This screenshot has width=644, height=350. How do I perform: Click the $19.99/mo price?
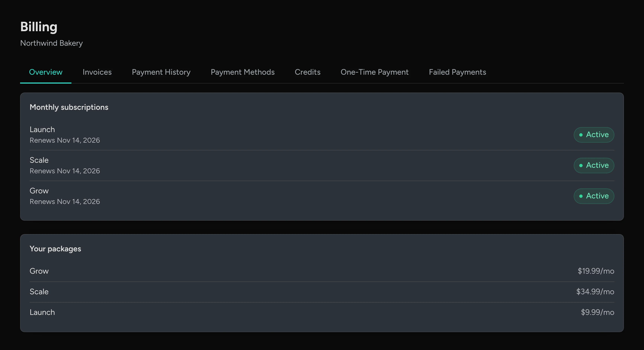596,271
